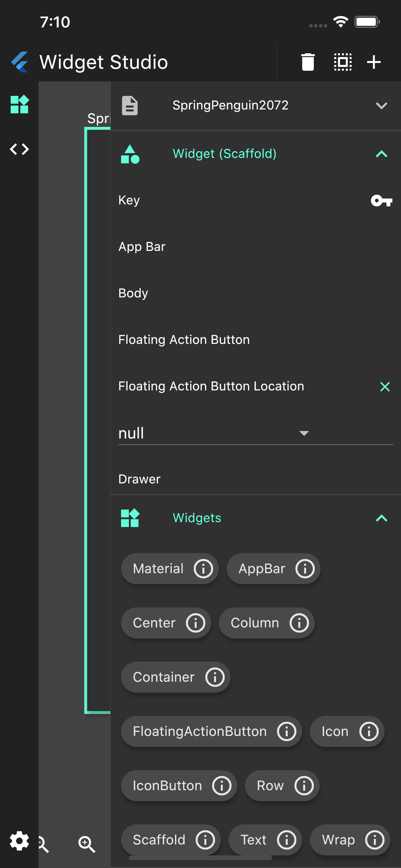Click the select-all dashed square icon

(342, 62)
